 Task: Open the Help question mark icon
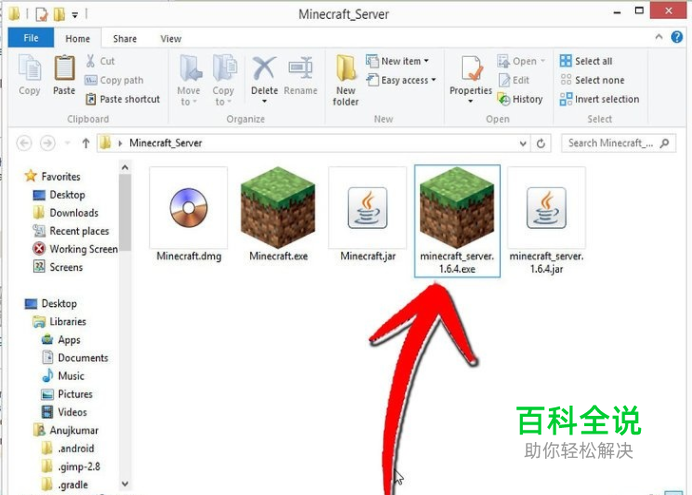[677, 37]
